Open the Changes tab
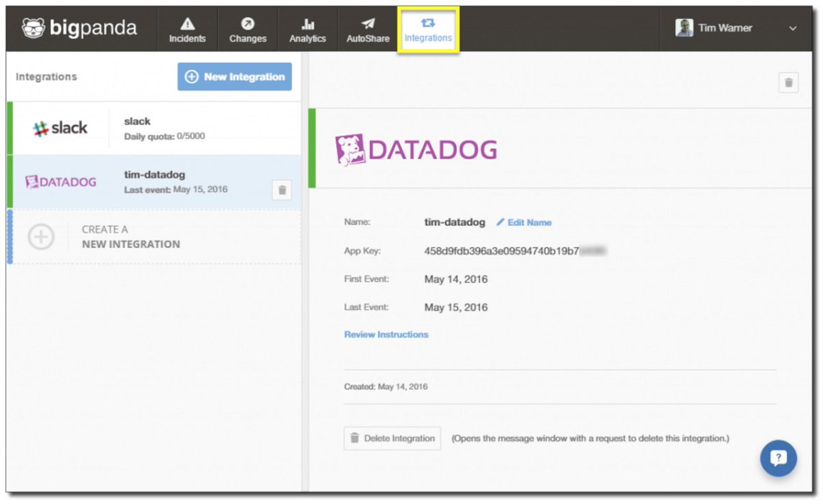Screen dimensions: 823x504 point(248,30)
